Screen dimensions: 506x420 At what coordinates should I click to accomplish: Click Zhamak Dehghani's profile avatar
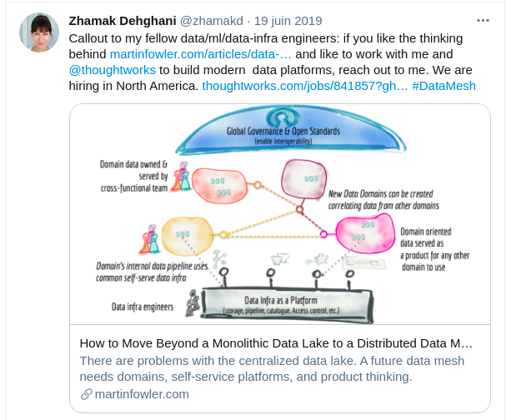point(38,33)
